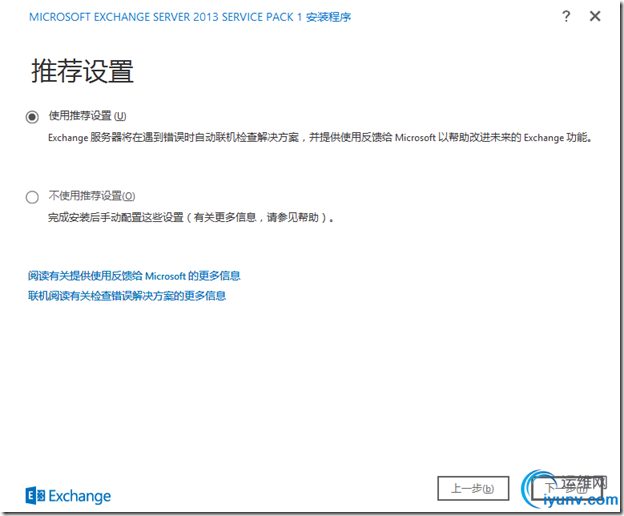
Task: Select the 使用推荐设置 radio button
Action: click(x=32, y=117)
